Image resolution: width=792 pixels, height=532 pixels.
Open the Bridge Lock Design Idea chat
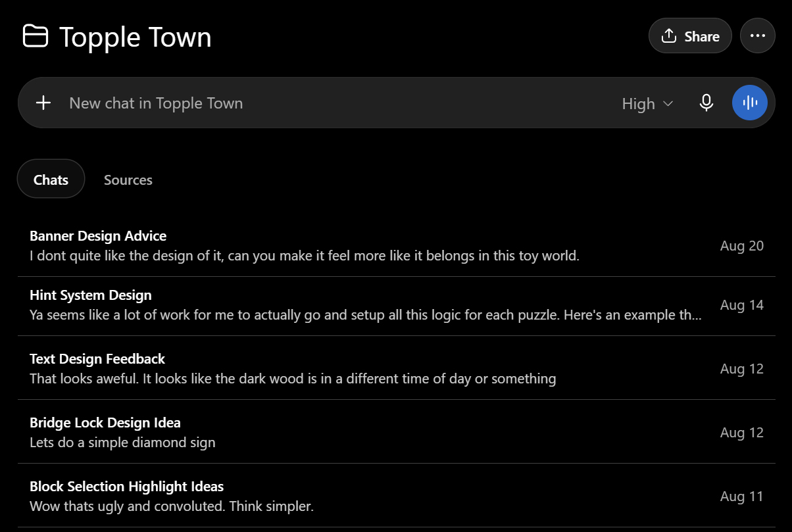pos(396,432)
